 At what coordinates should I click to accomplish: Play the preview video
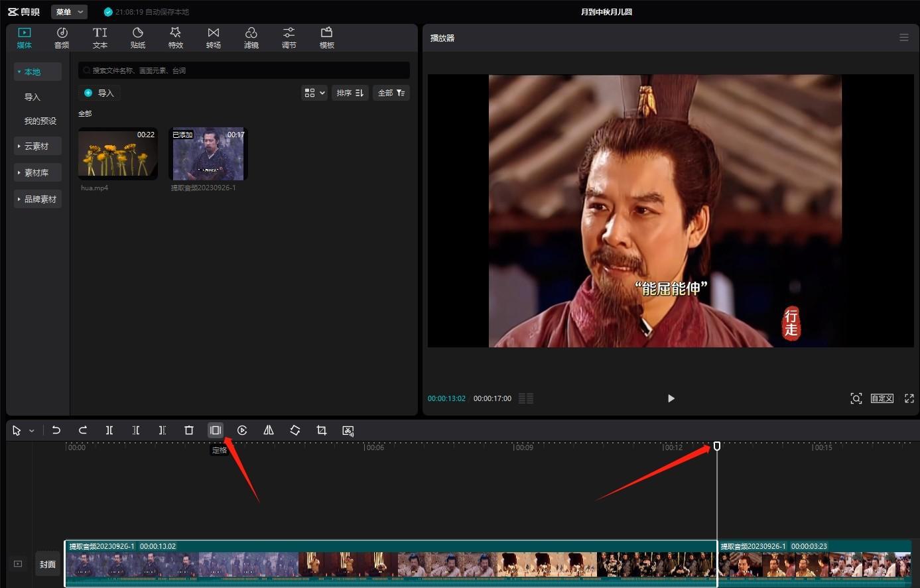coord(671,398)
